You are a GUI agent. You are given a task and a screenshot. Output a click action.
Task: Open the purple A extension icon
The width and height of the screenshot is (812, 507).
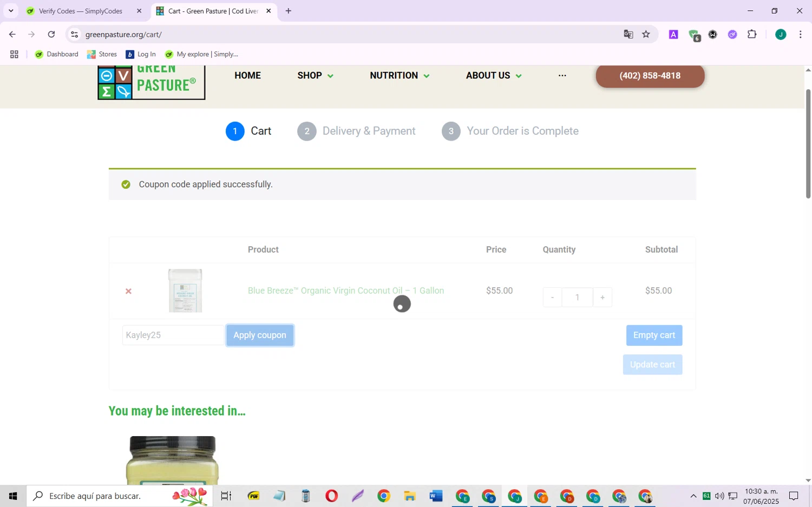[x=673, y=35]
